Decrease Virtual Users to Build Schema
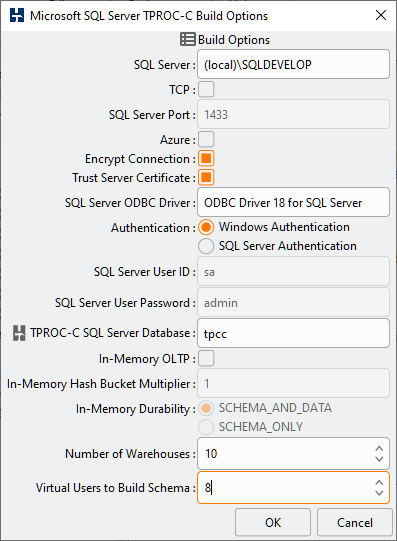Image resolution: width=397 pixels, height=541 pixels. (x=379, y=493)
